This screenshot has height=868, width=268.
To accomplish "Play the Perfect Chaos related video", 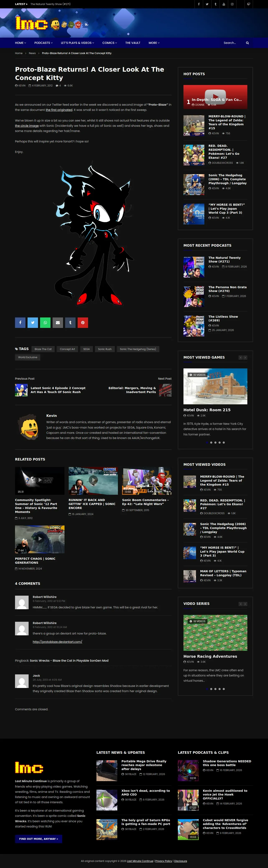I will tap(40, 539).
